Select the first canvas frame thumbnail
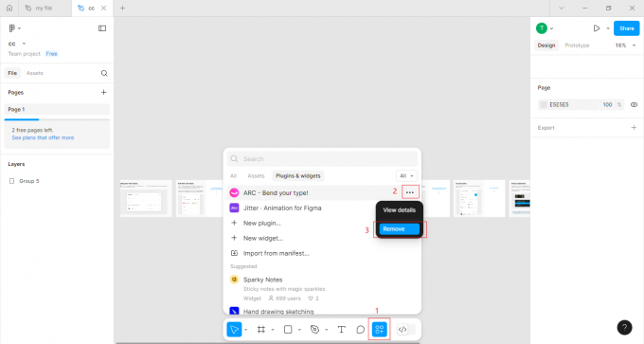This screenshot has height=344, width=644. pos(146,198)
